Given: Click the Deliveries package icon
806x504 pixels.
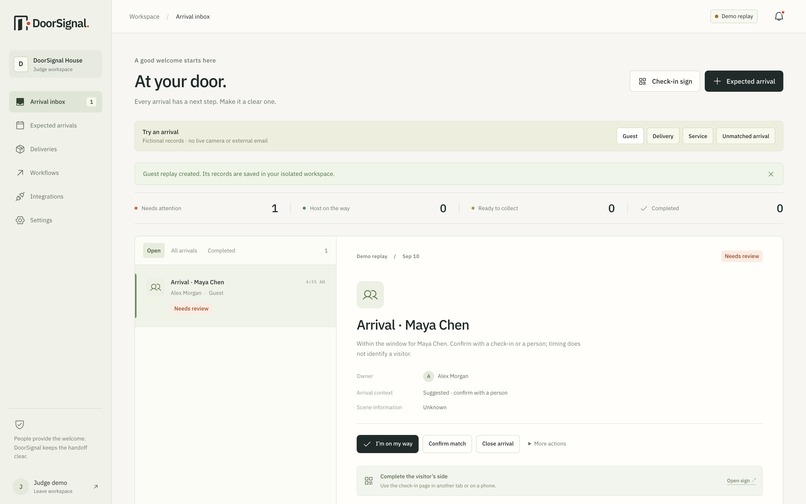Looking at the screenshot, I should click(x=20, y=149).
